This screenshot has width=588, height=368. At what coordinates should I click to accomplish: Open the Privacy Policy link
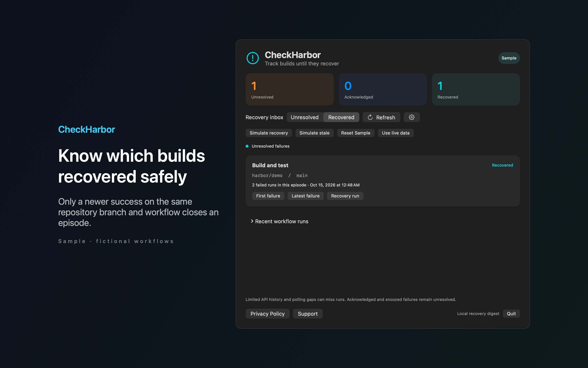(x=267, y=314)
